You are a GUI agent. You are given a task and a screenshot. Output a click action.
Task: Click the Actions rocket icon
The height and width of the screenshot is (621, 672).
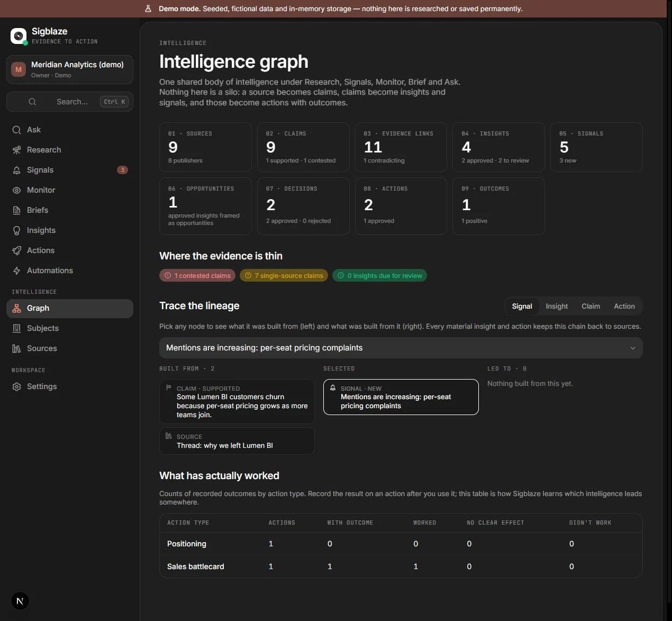[x=17, y=250]
